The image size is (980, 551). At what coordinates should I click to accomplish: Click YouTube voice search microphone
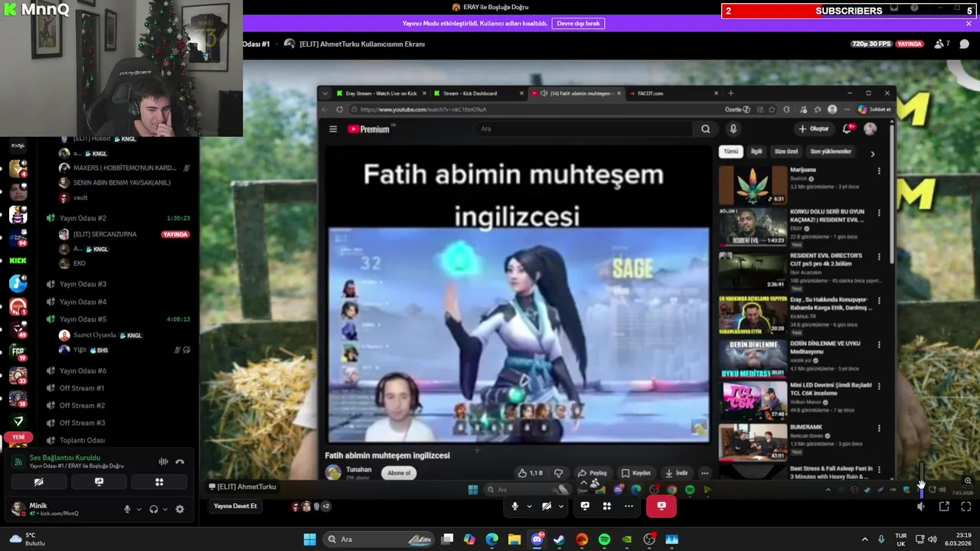733,129
